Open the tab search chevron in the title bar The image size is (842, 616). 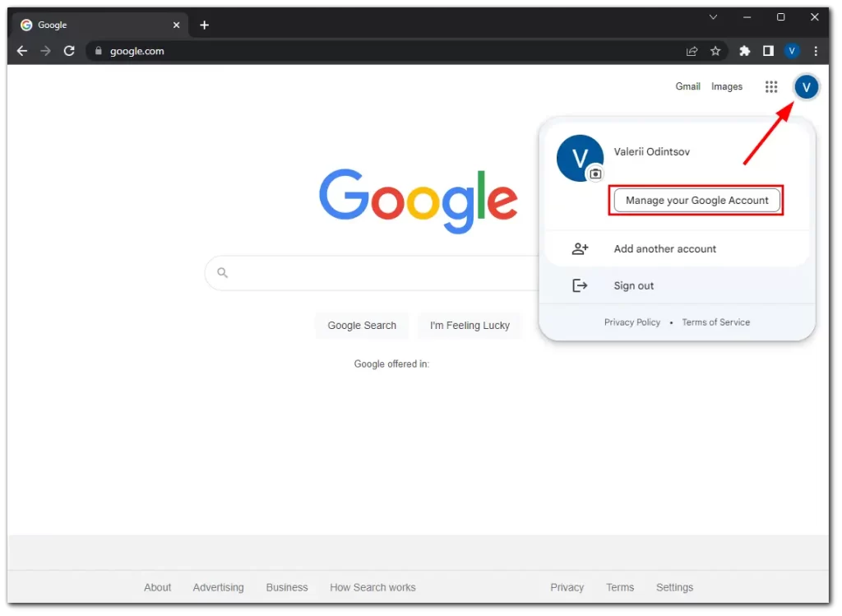(714, 17)
